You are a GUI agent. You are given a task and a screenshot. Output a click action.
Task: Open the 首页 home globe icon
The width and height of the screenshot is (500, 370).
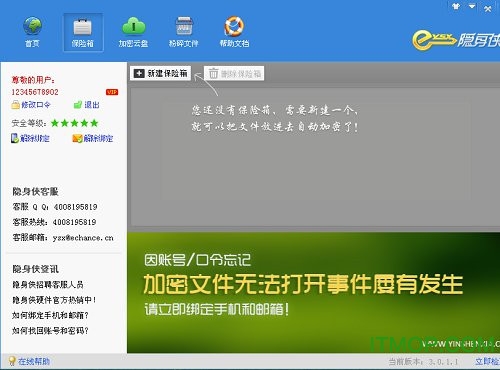(32, 32)
